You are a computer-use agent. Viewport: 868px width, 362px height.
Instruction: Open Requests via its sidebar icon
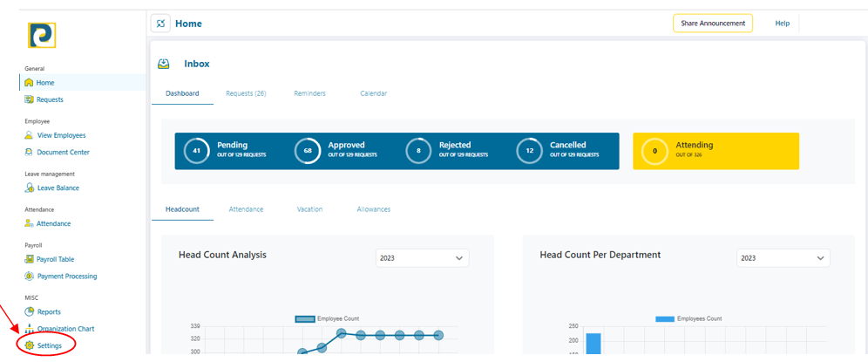(30, 99)
